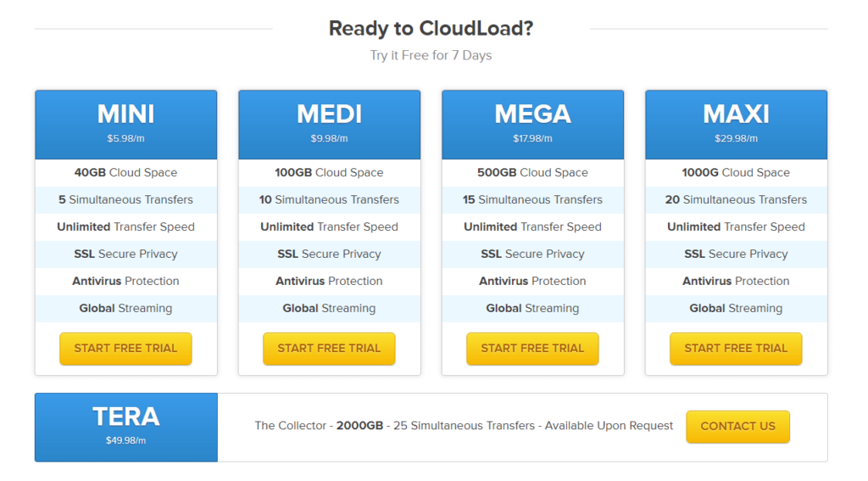Select the MINI plan header
This screenshot has width=868, height=481.
tap(125, 125)
